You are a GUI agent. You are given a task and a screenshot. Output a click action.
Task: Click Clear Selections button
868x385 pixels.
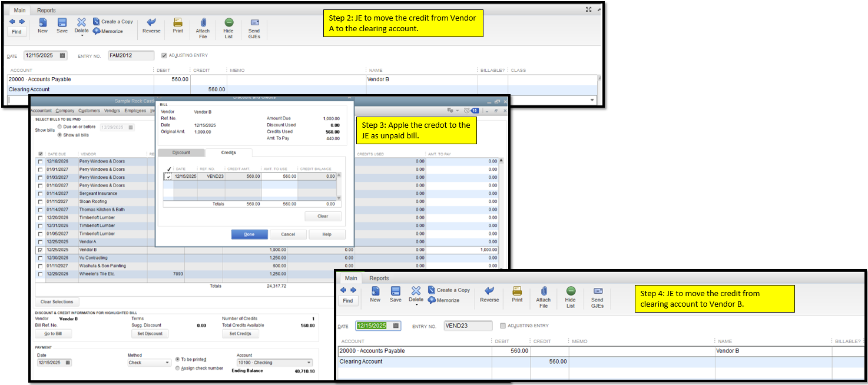click(x=57, y=302)
